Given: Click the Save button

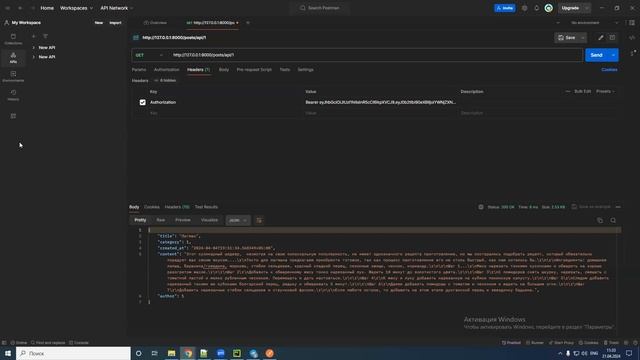Looking at the screenshot, I should [x=567, y=38].
